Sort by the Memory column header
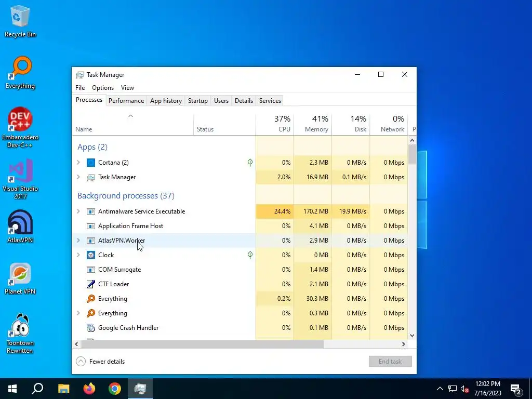 pos(313,124)
